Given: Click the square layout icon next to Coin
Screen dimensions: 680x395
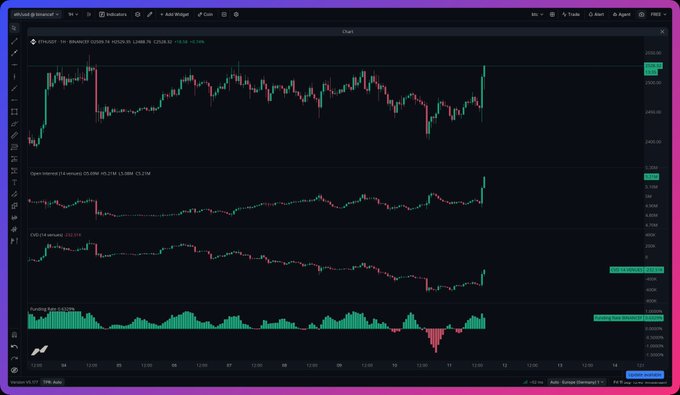Looking at the screenshot, I should pyautogui.click(x=224, y=14).
